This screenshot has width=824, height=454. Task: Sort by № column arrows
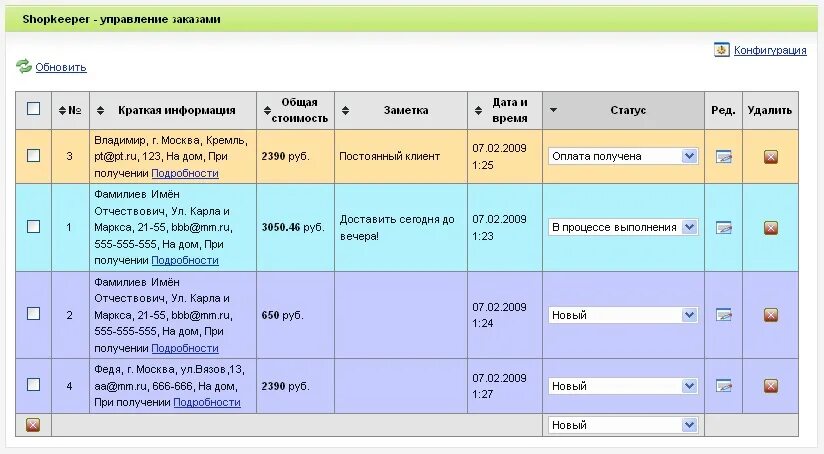[63, 110]
